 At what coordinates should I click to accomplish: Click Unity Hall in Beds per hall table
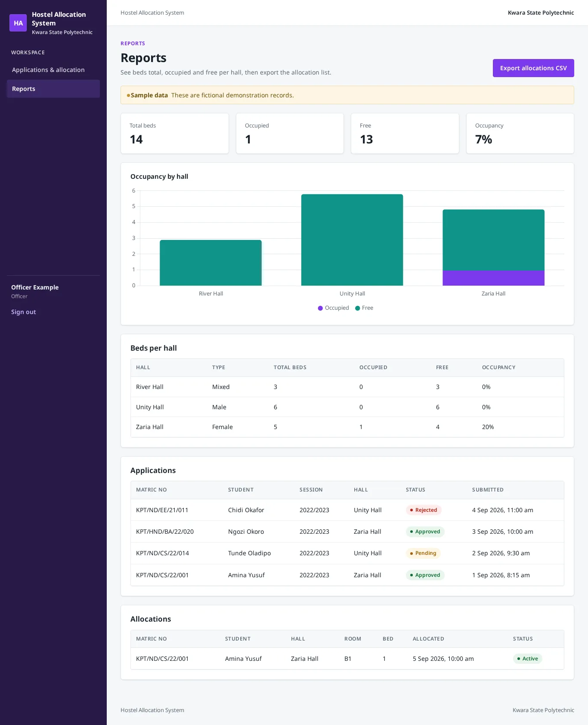click(150, 407)
